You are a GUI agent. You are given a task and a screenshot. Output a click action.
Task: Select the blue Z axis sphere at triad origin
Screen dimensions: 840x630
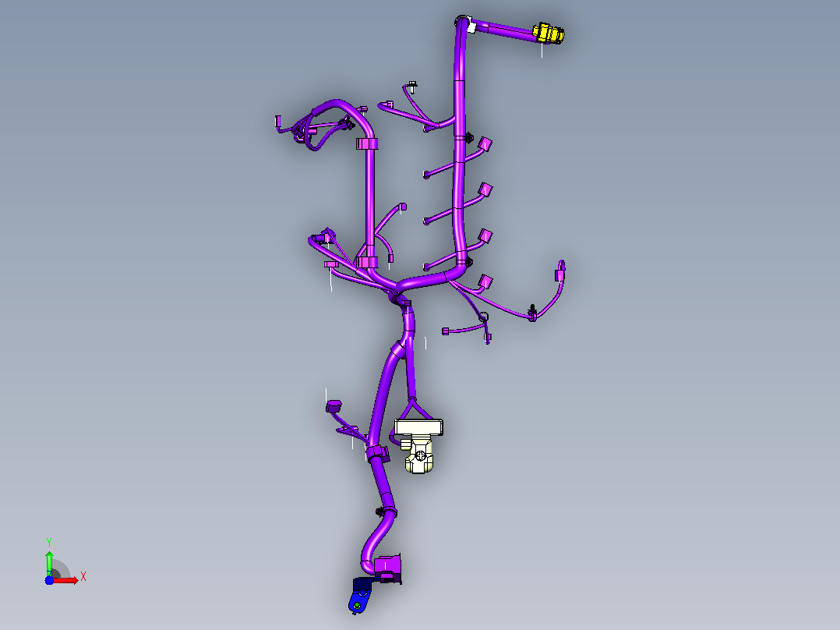[x=49, y=580]
